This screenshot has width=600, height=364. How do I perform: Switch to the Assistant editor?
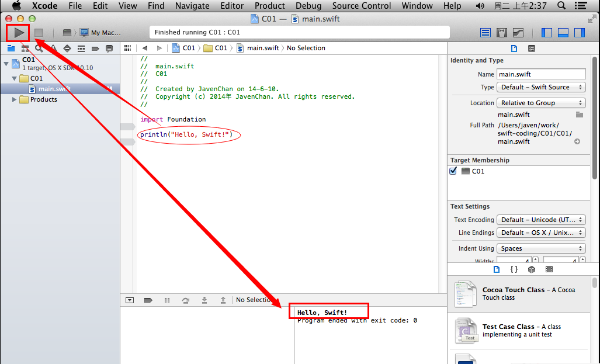click(502, 33)
